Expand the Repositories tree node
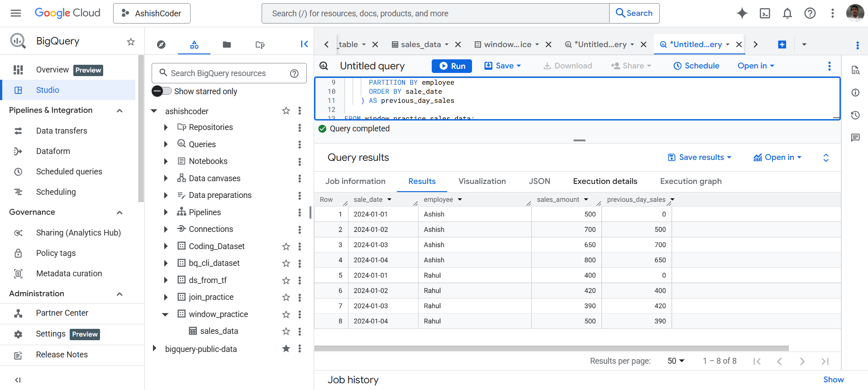This screenshot has height=390, width=868. [166, 128]
